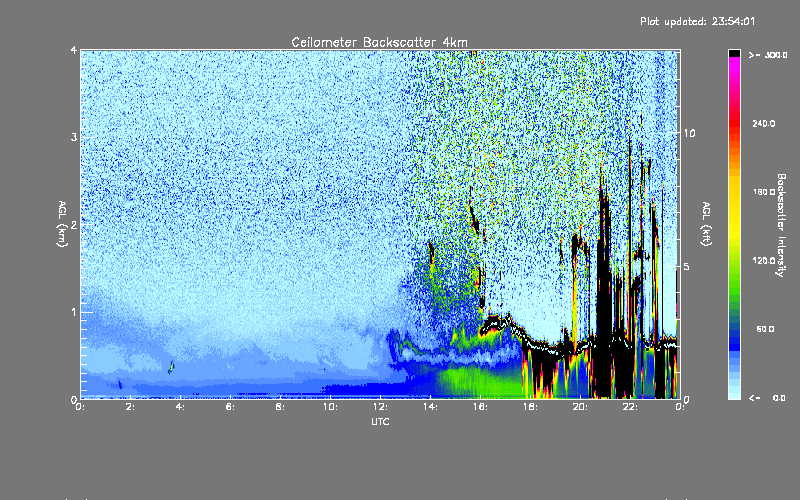The width and height of the screenshot is (800, 500).
Task: Click the '4' km tick label
Action: click(x=74, y=50)
